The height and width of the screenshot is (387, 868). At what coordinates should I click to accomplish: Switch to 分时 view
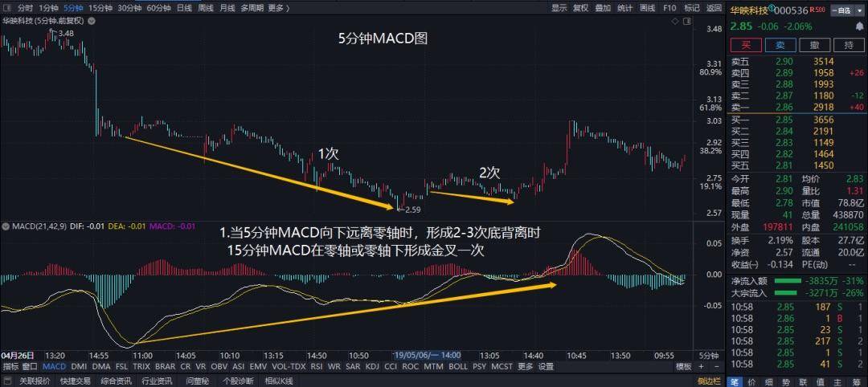[25, 8]
